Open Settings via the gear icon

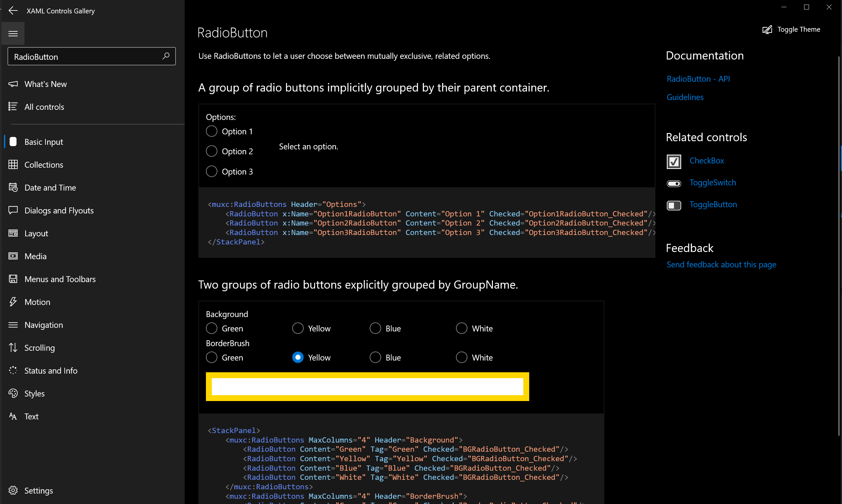coord(13,490)
